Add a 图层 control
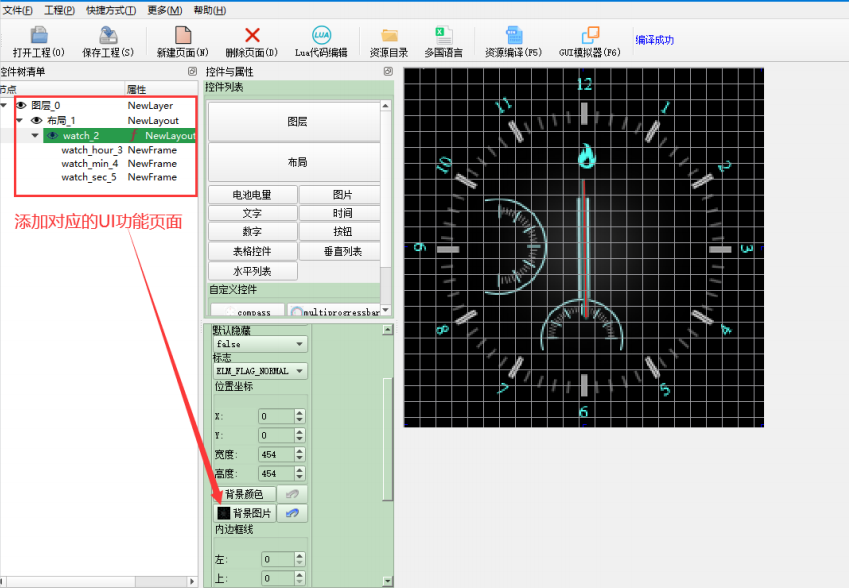 click(295, 122)
